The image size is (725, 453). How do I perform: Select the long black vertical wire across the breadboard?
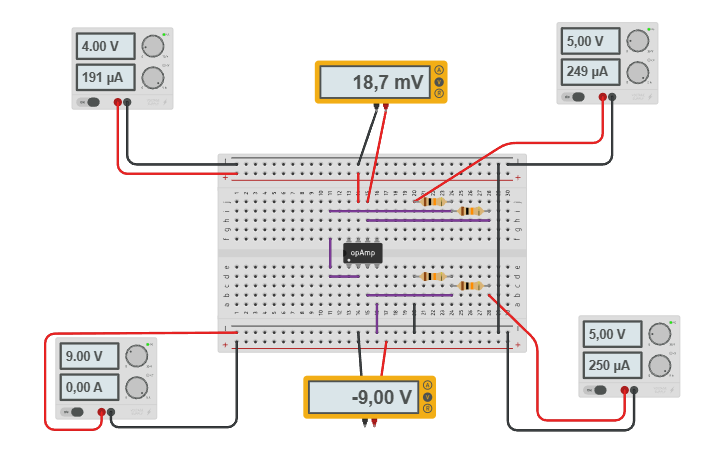498,248
